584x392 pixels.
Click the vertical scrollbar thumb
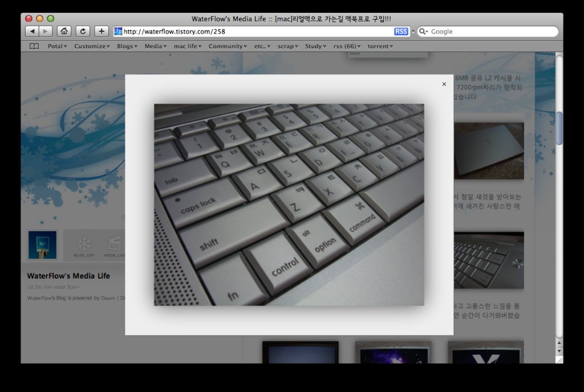(x=559, y=128)
